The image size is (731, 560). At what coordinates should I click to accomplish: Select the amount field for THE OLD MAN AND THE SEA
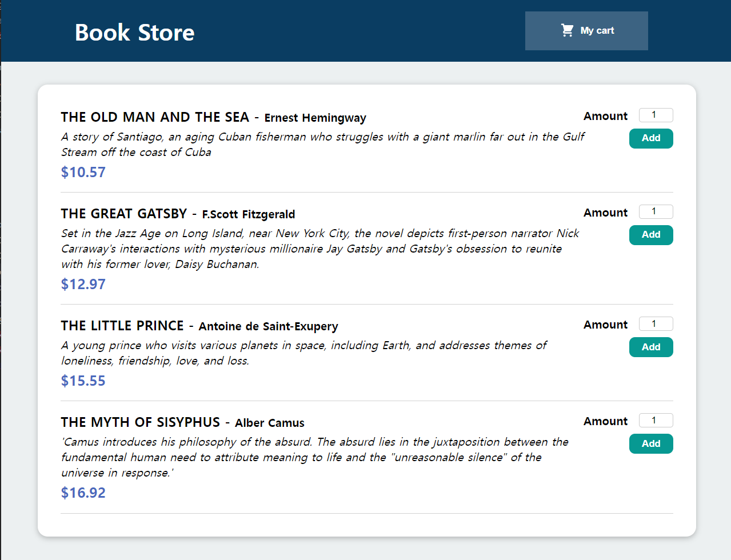(656, 115)
